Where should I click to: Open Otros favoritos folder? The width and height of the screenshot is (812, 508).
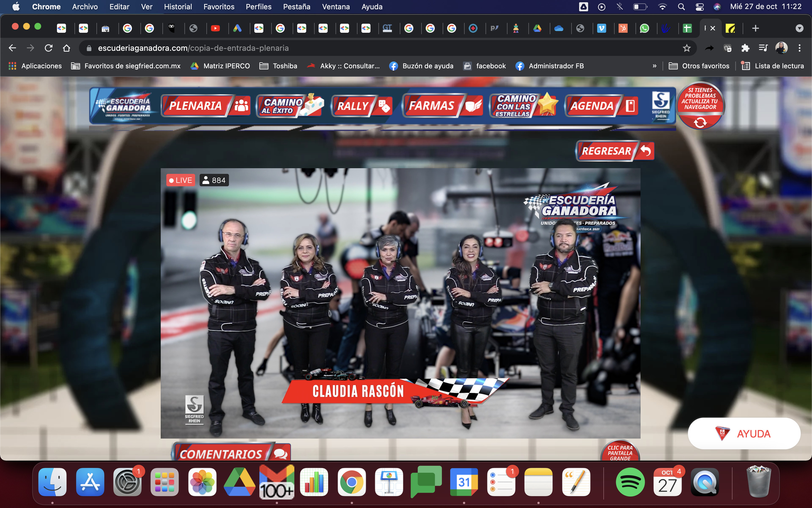(699, 66)
